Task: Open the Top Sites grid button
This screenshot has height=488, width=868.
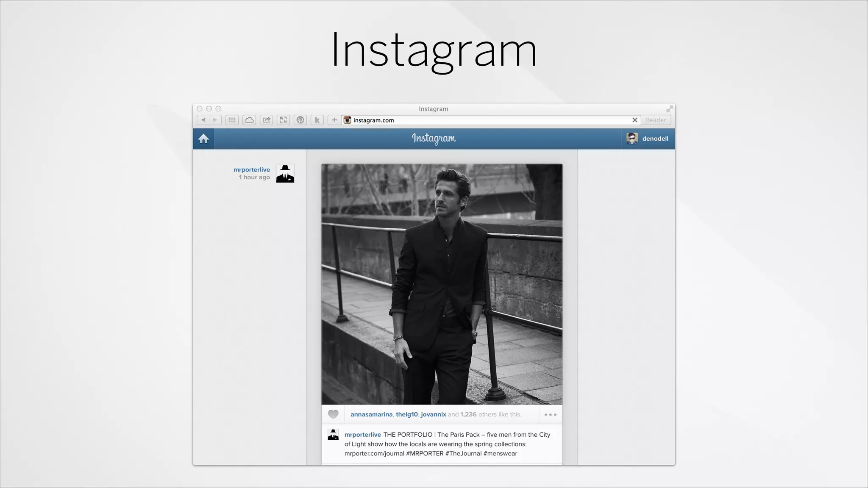Action: pyautogui.click(x=232, y=120)
